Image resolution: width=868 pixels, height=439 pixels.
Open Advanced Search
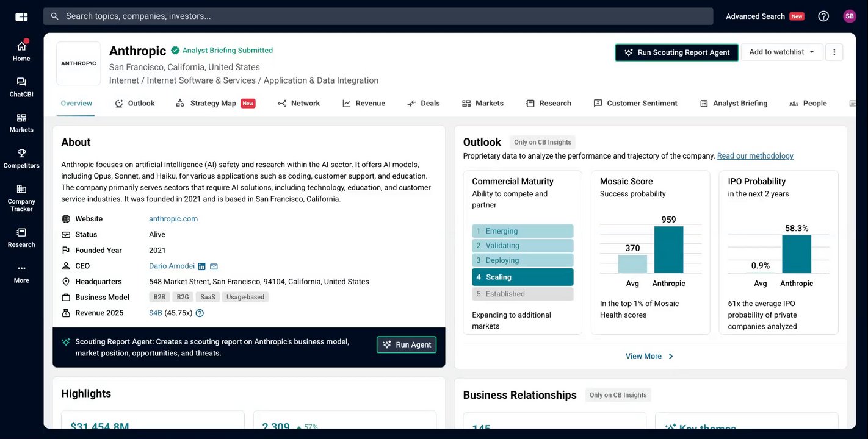(x=755, y=16)
